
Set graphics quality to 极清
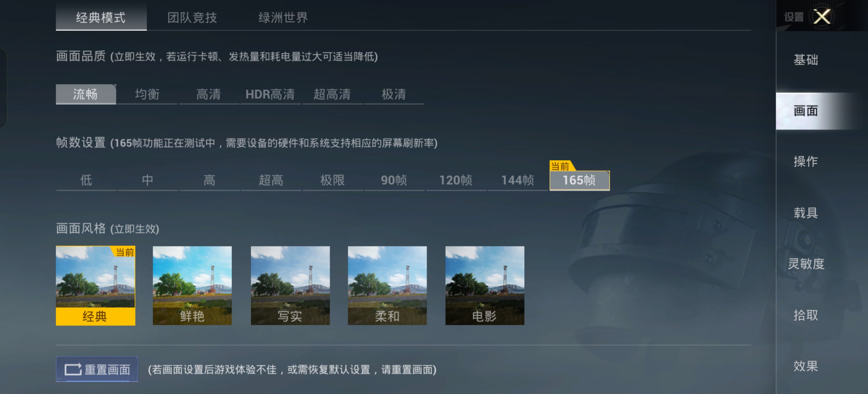coord(394,94)
